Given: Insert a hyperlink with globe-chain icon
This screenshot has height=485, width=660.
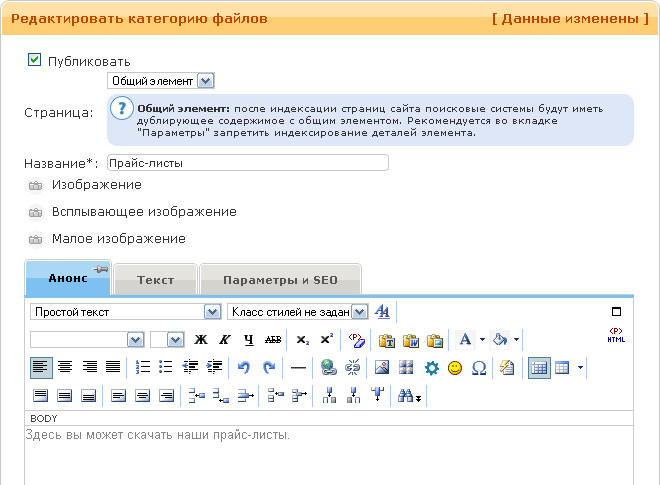Looking at the screenshot, I should pyautogui.click(x=327, y=368).
